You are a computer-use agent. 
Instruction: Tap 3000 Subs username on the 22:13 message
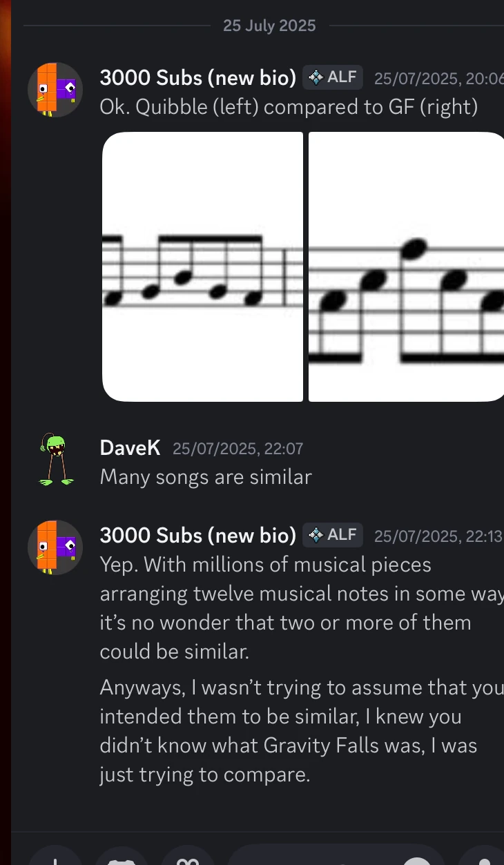click(197, 535)
